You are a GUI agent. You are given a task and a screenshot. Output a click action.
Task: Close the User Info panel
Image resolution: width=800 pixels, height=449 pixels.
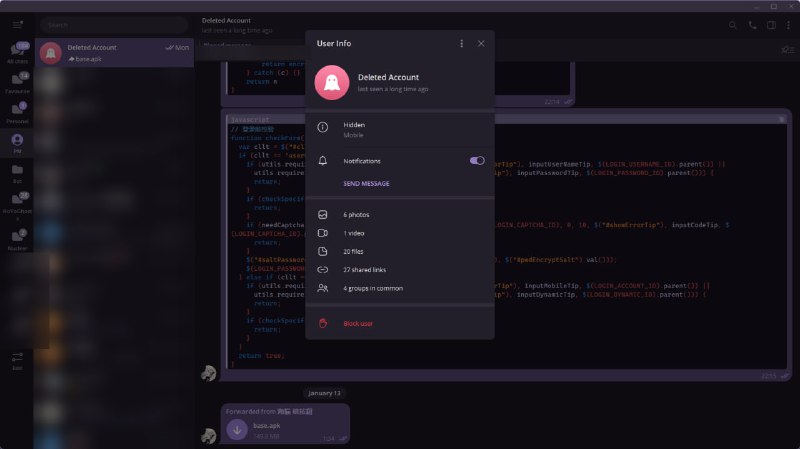click(481, 44)
